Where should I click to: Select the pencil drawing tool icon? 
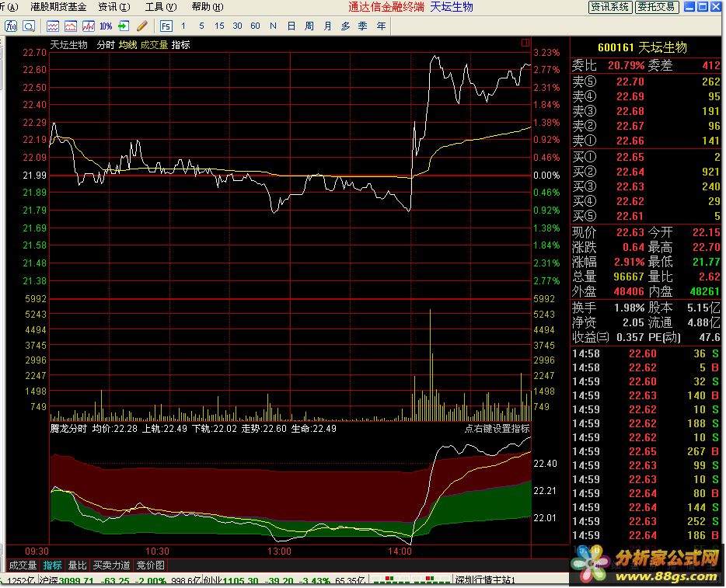click(x=142, y=26)
